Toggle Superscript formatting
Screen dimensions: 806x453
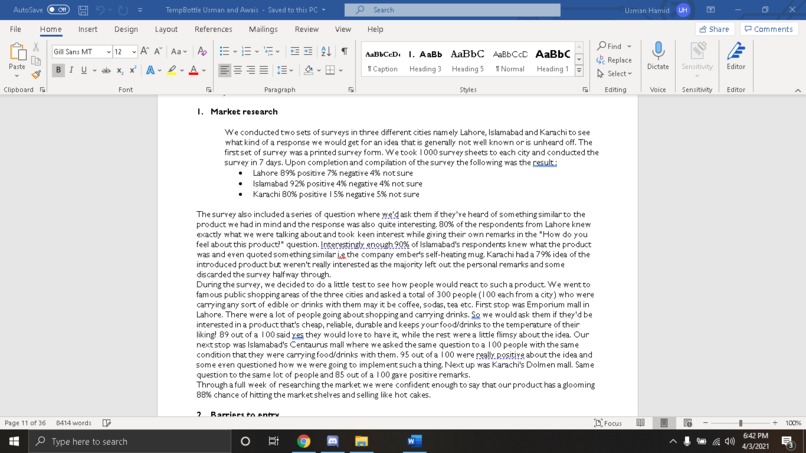[x=132, y=70]
